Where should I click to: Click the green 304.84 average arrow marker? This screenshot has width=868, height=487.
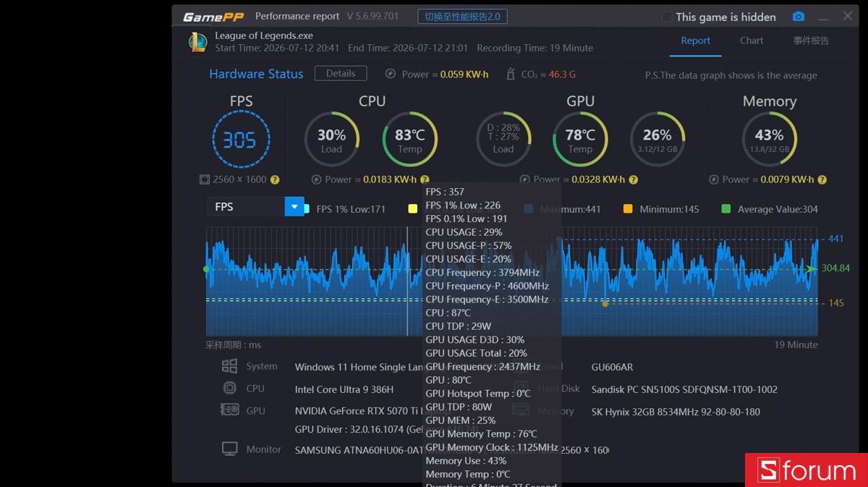pyautogui.click(x=812, y=269)
